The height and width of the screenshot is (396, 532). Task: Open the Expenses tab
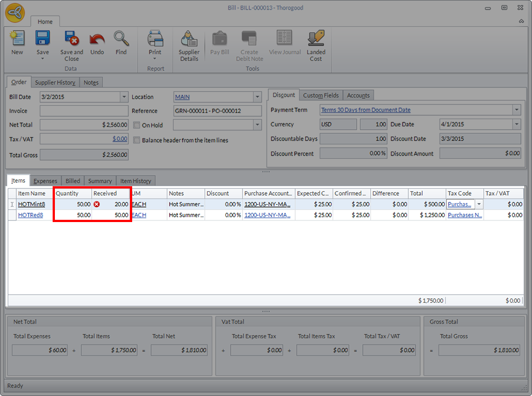[45, 181]
